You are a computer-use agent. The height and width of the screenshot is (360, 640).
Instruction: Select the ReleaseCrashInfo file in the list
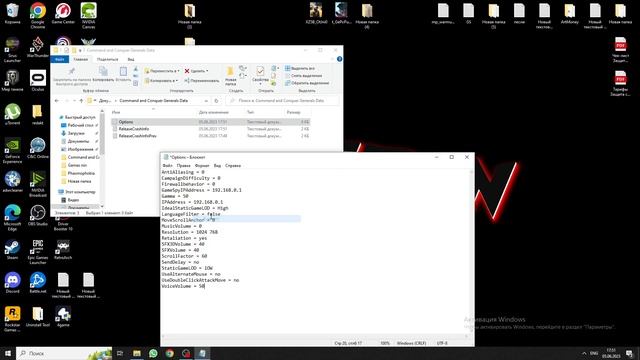(x=211, y=129)
